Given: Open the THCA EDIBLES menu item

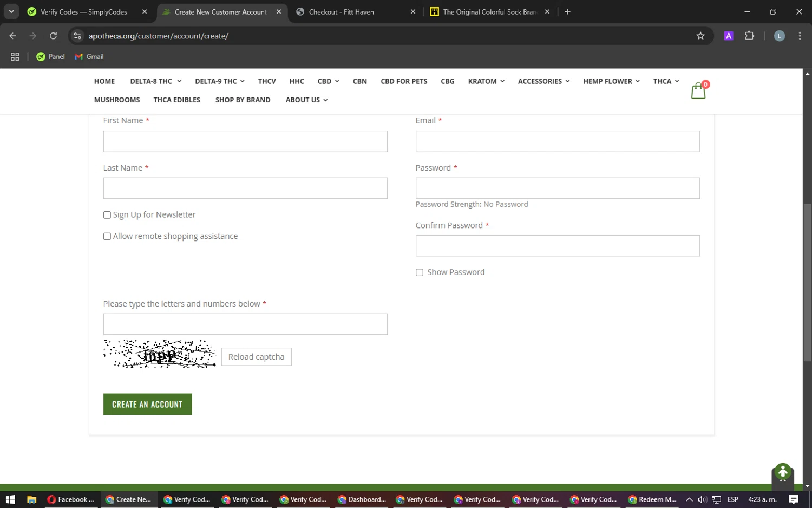Looking at the screenshot, I should (x=177, y=100).
